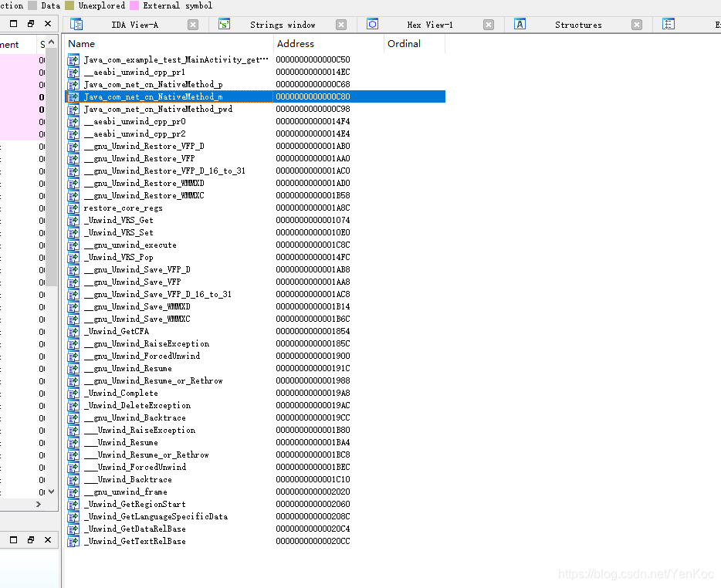Click export icon of __gnu_Unwind_Restore_VFP_D_16_to_31
721x588 pixels.
73,171
